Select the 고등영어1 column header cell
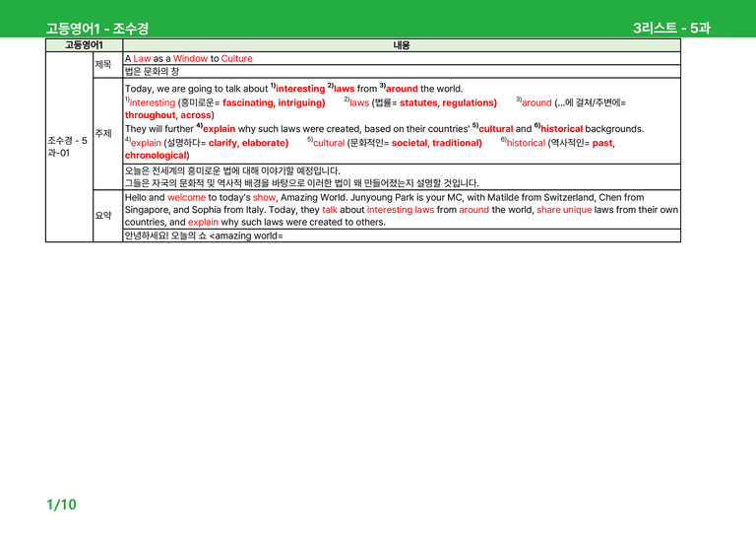 pos(84,45)
